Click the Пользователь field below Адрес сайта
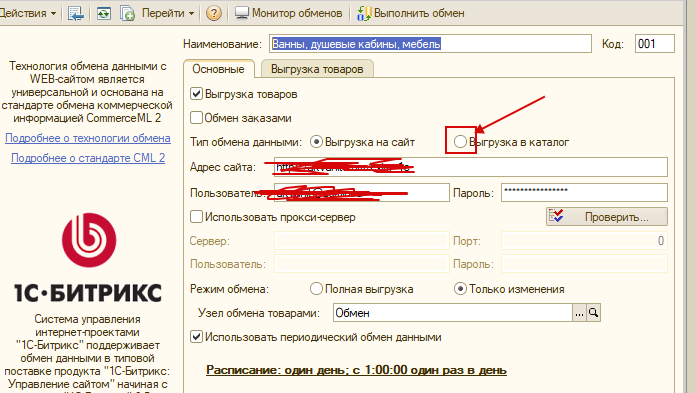Viewport: 696px width, 393px height. click(x=362, y=193)
